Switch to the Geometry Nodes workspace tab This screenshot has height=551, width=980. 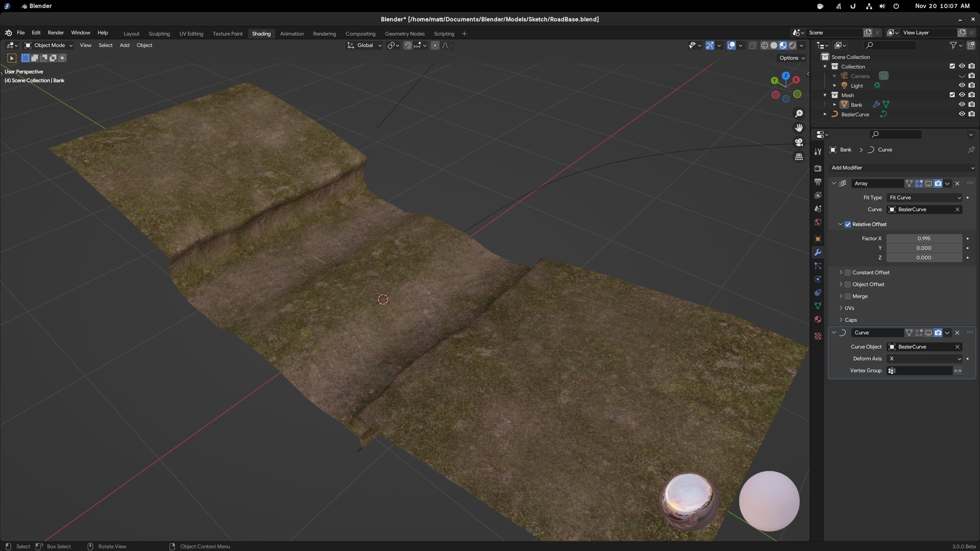click(x=405, y=34)
